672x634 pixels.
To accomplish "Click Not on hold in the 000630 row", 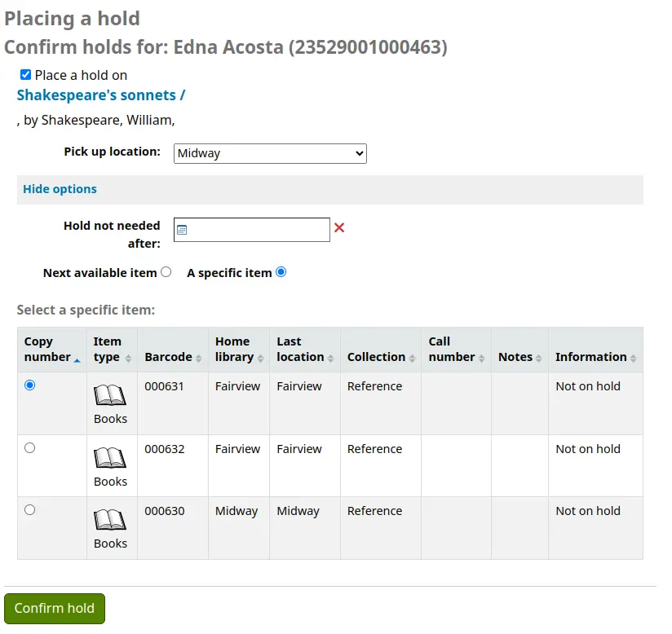I will pos(588,511).
